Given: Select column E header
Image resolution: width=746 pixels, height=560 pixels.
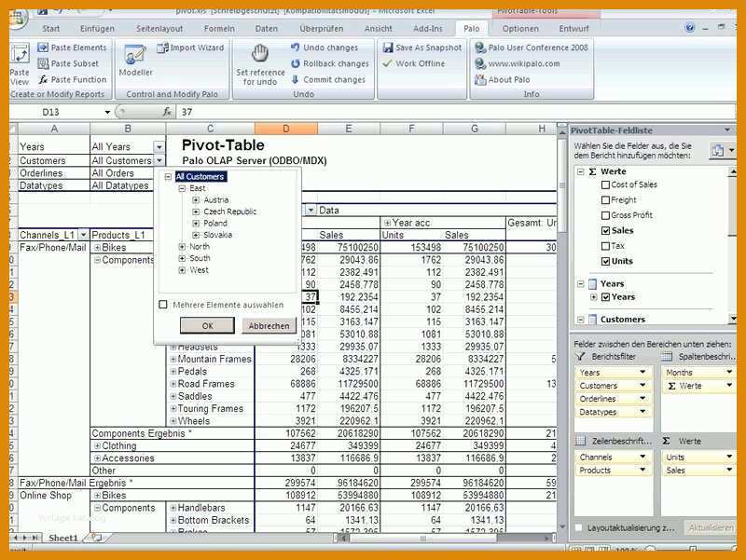Looking at the screenshot, I should click(x=349, y=129).
